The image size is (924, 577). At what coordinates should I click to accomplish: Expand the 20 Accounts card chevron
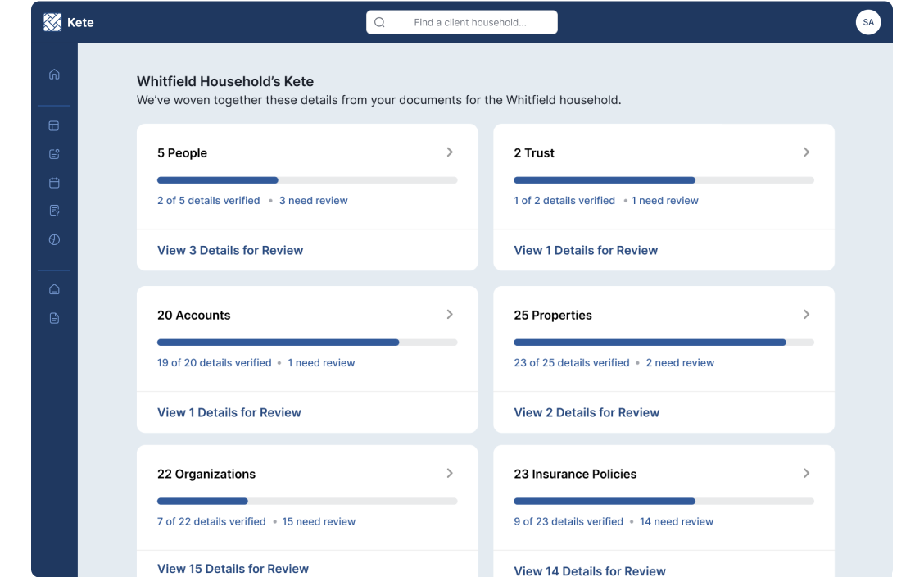(x=450, y=314)
